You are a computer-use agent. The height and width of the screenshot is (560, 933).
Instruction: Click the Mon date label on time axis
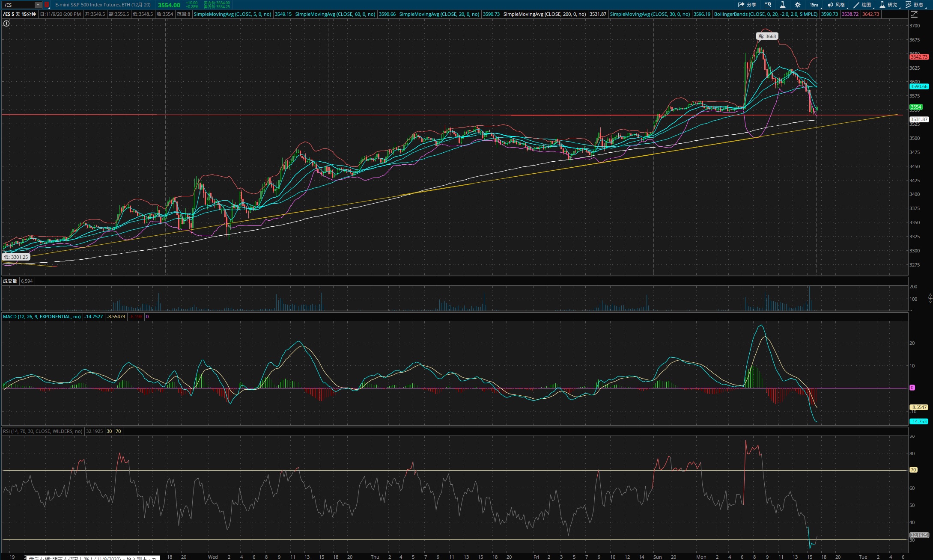[701, 557]
